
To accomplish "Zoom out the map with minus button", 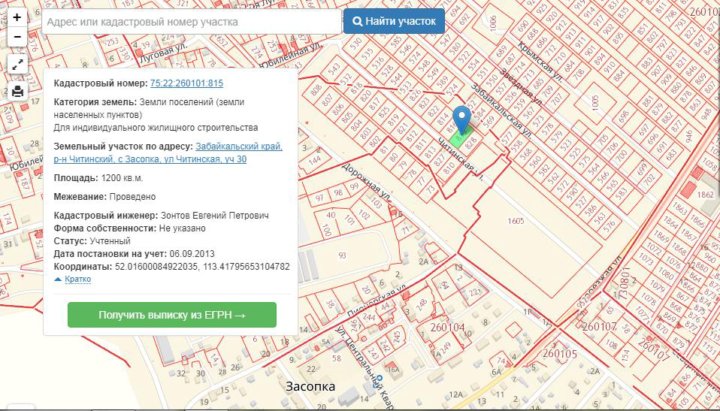I will tap(17, 38).
